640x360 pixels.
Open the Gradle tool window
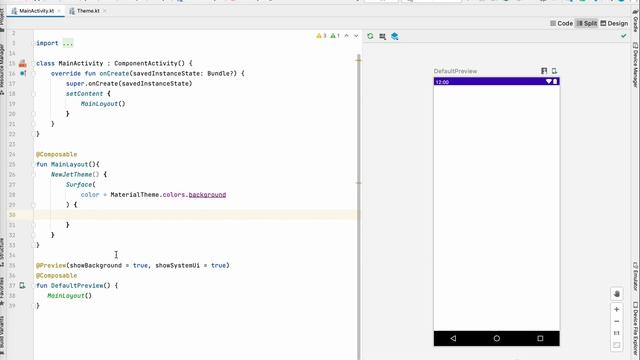(635, 21)
